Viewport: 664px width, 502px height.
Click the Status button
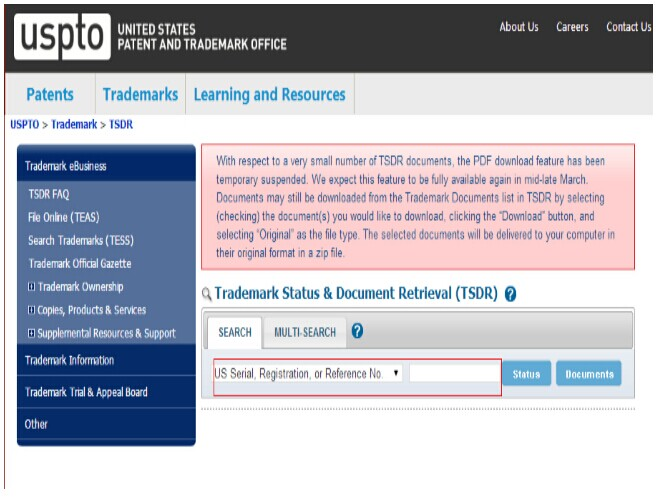click(x=526, y=374)
